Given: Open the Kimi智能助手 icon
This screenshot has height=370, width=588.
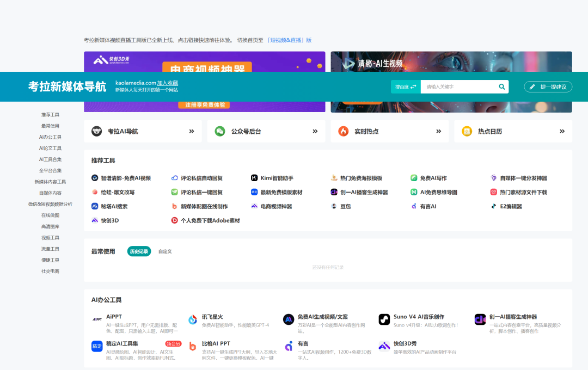Looking at the screenshot, I should tap(254, 178).
